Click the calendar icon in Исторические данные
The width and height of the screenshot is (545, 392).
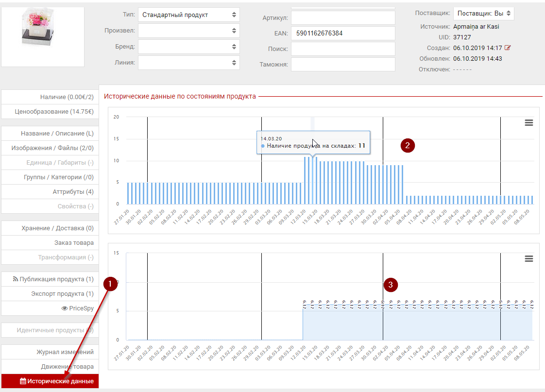23,382
